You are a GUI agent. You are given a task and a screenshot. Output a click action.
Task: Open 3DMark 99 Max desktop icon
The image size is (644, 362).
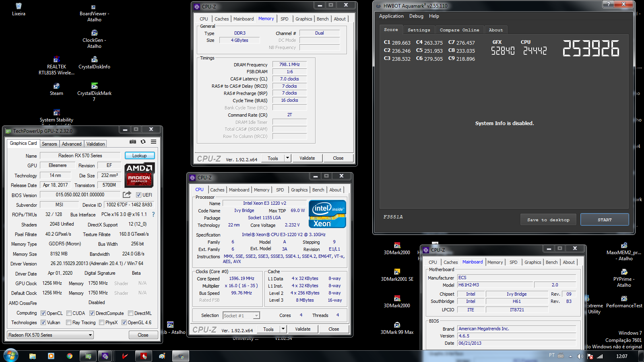(397, 329)
